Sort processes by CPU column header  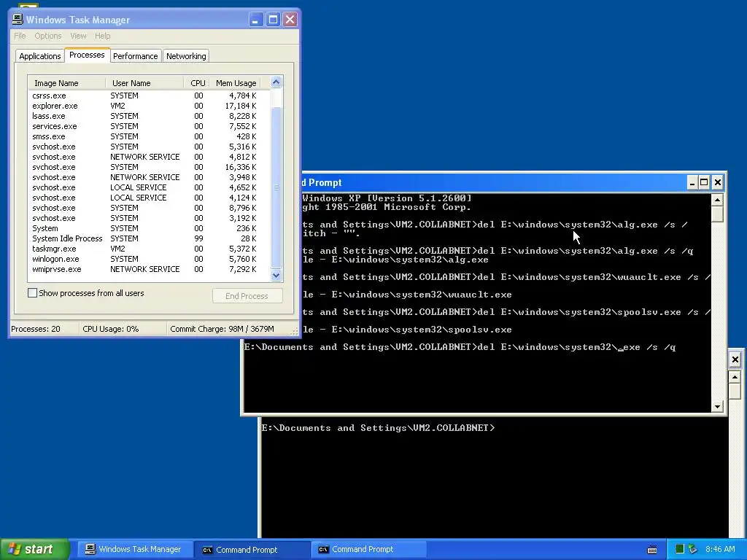point(196,83)
